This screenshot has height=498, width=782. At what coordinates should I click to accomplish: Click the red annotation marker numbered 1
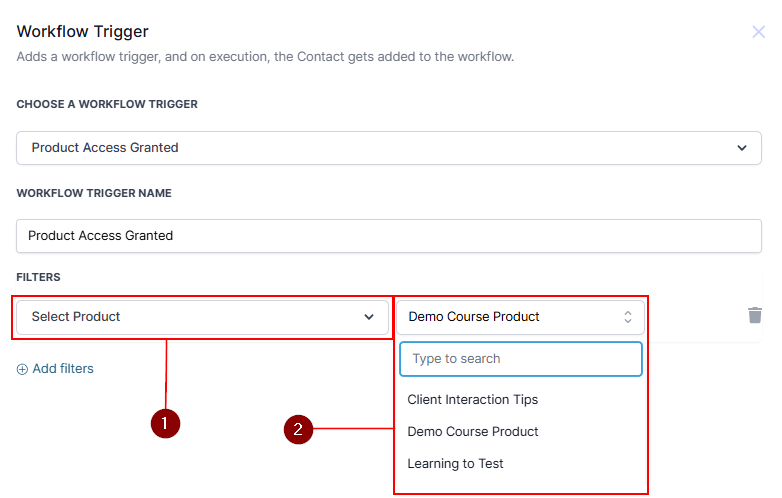[x=165, y=424]
